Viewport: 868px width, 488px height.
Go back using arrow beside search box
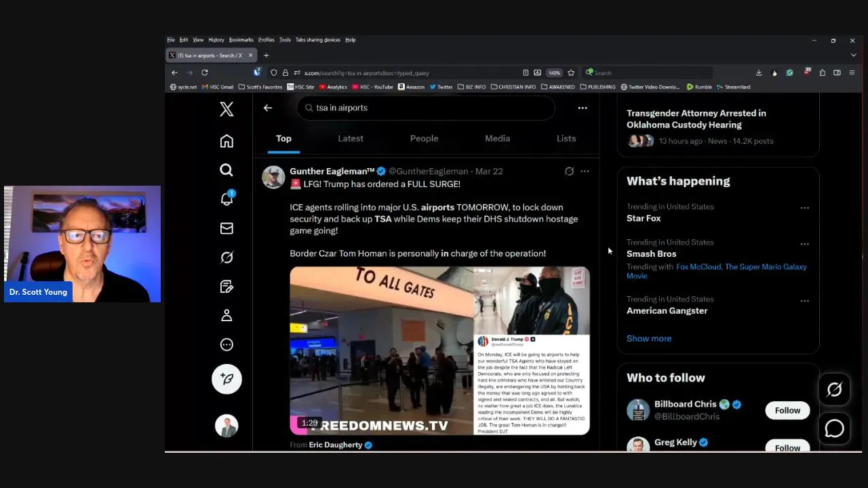tap(268, 108)
